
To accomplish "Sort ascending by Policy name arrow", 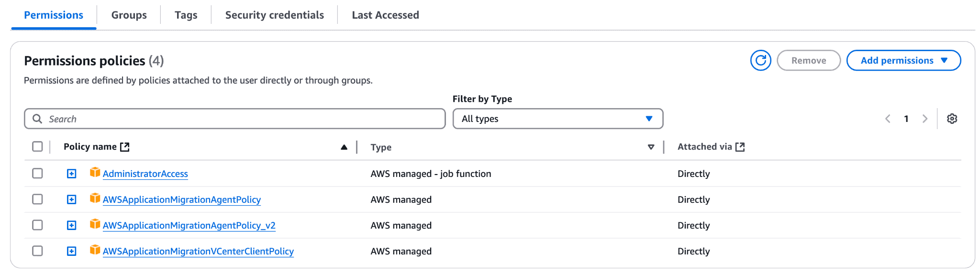I will point(344,147).
